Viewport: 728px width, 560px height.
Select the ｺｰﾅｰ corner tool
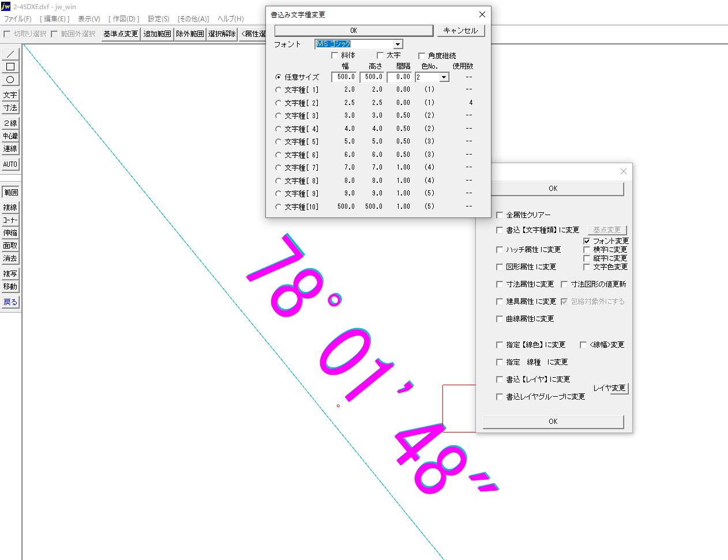coord(10,220)
